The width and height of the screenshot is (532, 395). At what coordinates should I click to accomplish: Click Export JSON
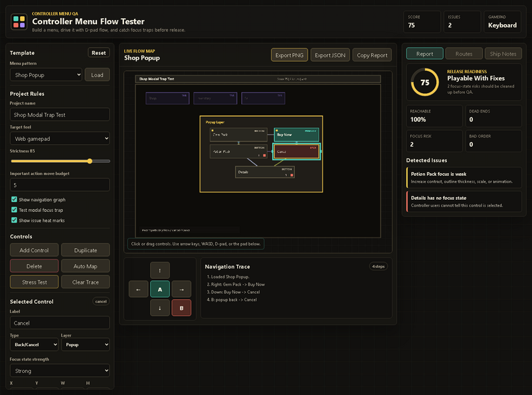click(330, 55)
